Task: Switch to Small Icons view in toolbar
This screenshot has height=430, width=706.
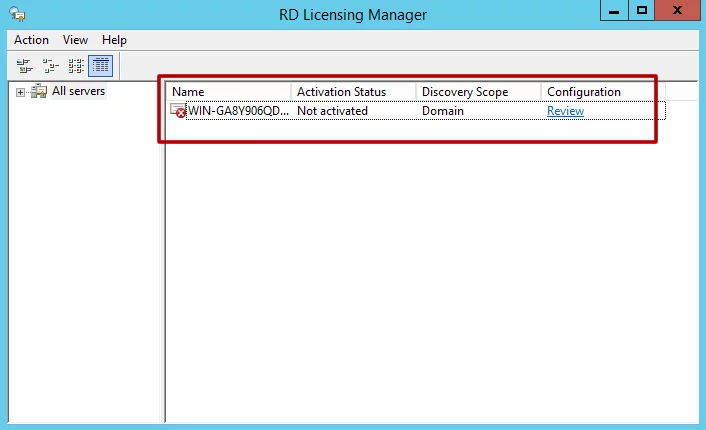Action: [x=50, y=66]
